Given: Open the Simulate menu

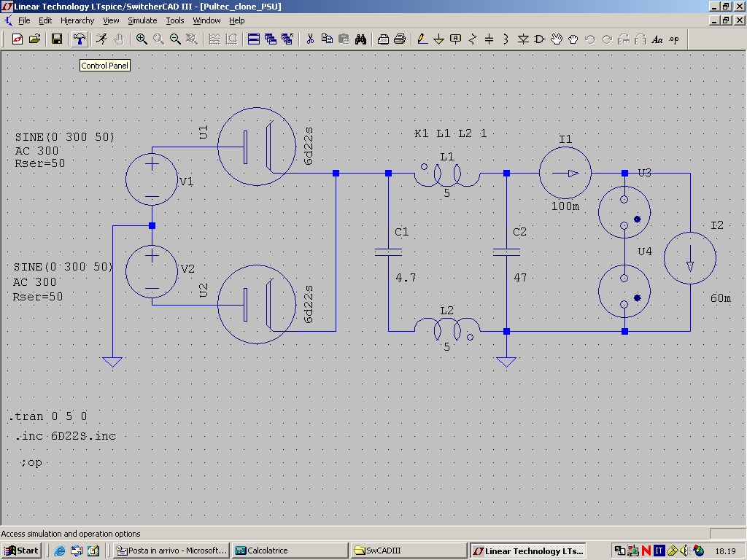Looking at the screenshot, I should tap(142, 20).
